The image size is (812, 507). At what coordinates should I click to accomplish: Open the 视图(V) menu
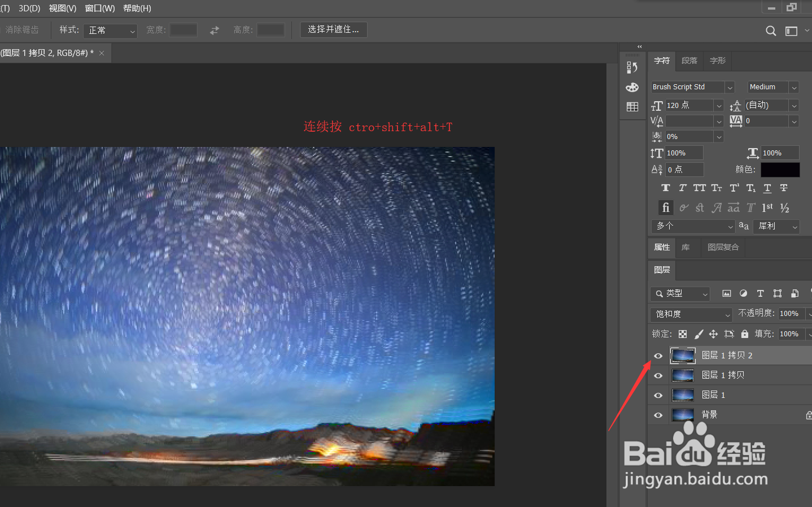coord(62,8)
